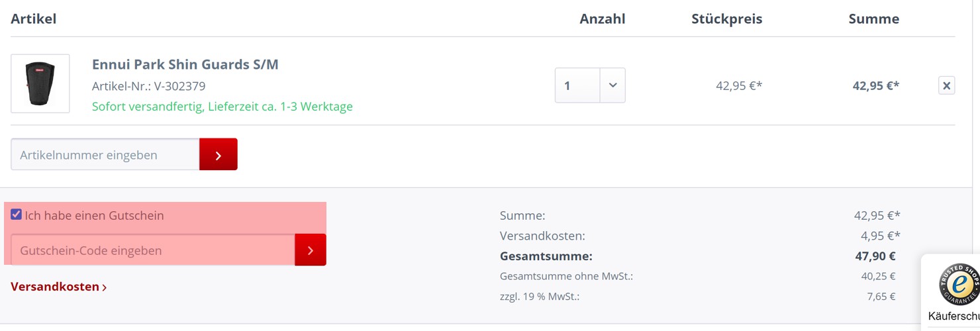Click the green delivery time text
Image resolution: width=980 pixels, height=331 pixels.
coord(222,106)
